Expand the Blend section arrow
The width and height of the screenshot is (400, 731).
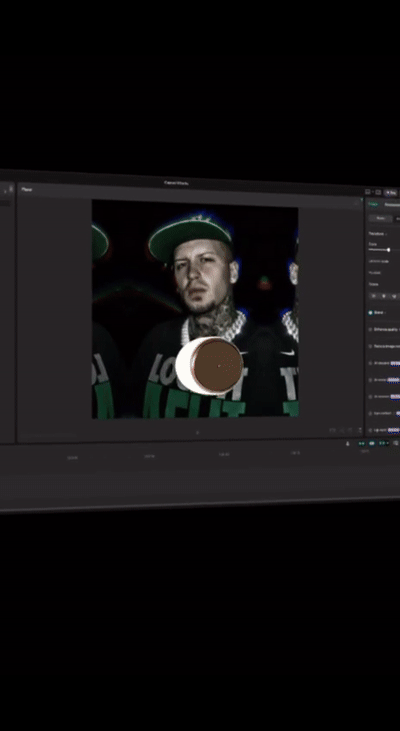385,313
